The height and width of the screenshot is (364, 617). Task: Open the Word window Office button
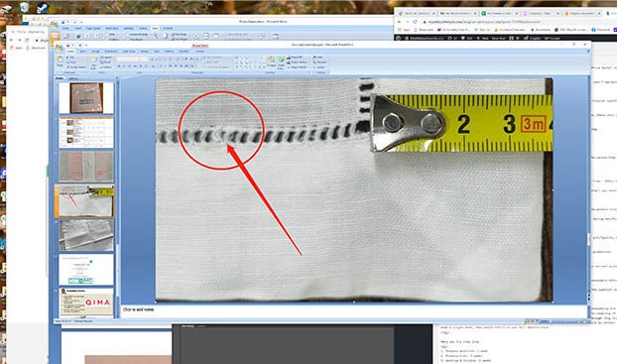[x=54, y=25]
